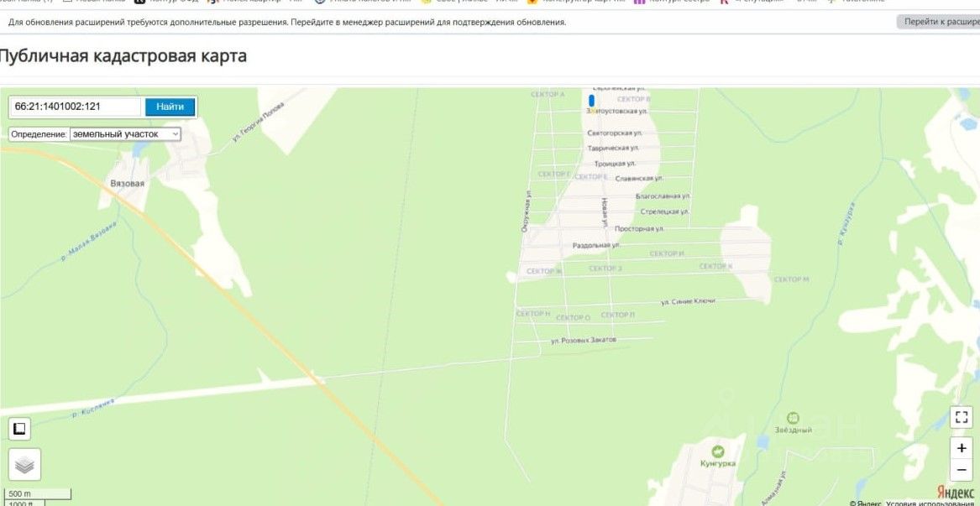980x506 pixels.
Task: Click the Таврическая ул. label
Action: pyautogui.click(x=613, y=148)
